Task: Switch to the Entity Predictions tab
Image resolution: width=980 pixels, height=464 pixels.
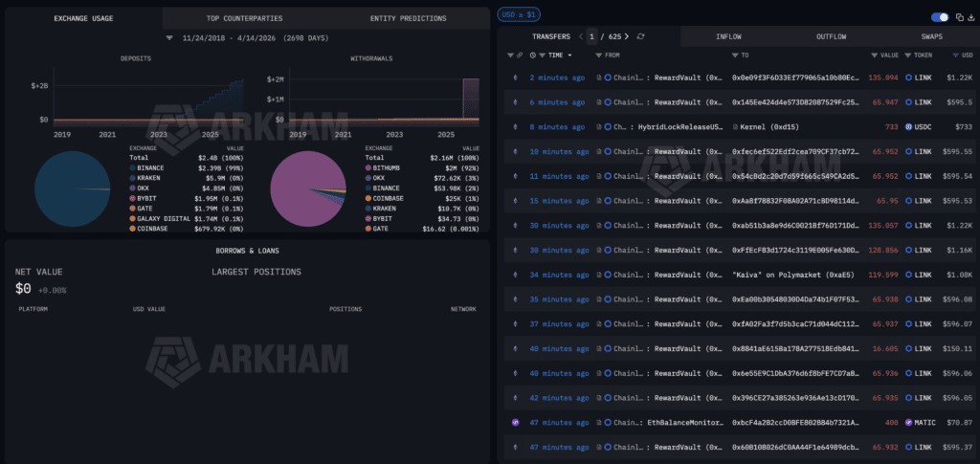Action: pos(408,19)
